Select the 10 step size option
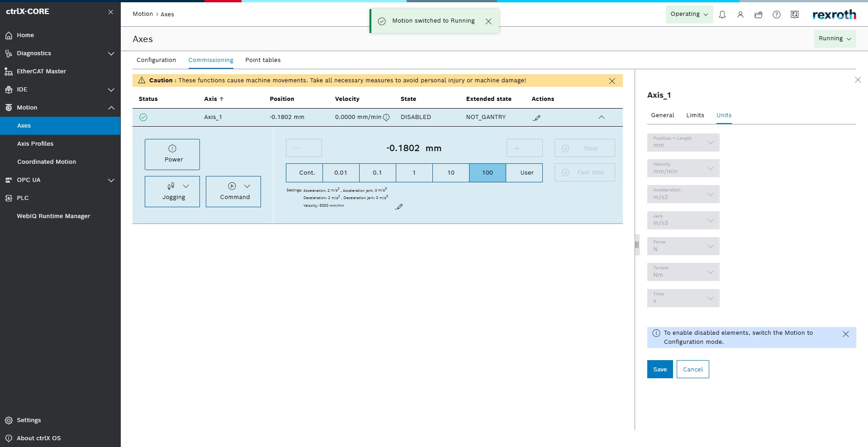This screenshot has width=868, height=447. pos(451,173)
